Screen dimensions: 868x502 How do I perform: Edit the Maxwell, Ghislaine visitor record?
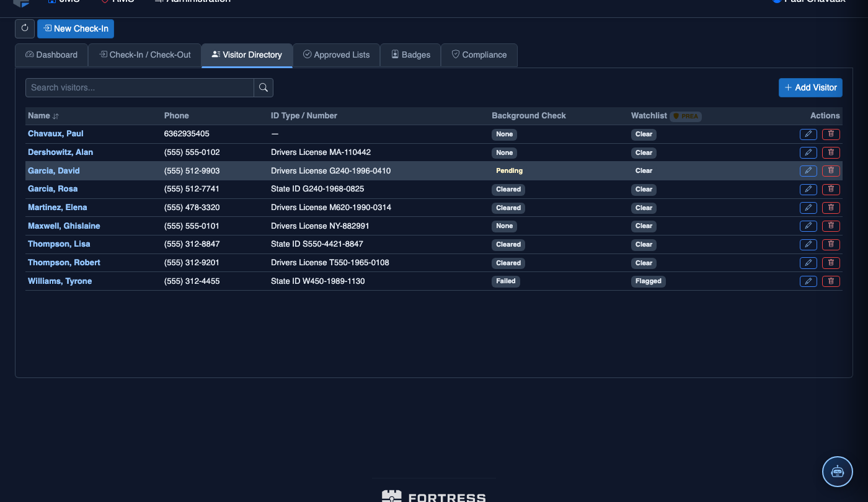pyautogui.click(x=808, y=226)
